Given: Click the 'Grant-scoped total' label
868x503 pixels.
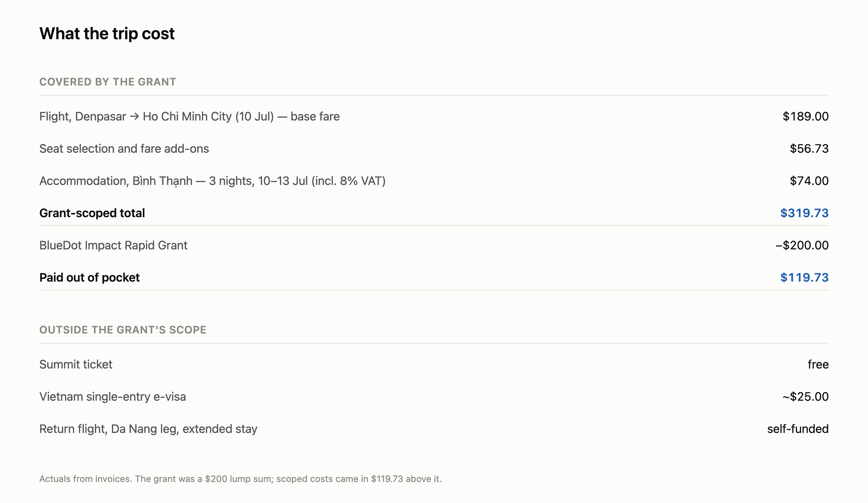Looking at the screenshot, I should pos(92,213).
